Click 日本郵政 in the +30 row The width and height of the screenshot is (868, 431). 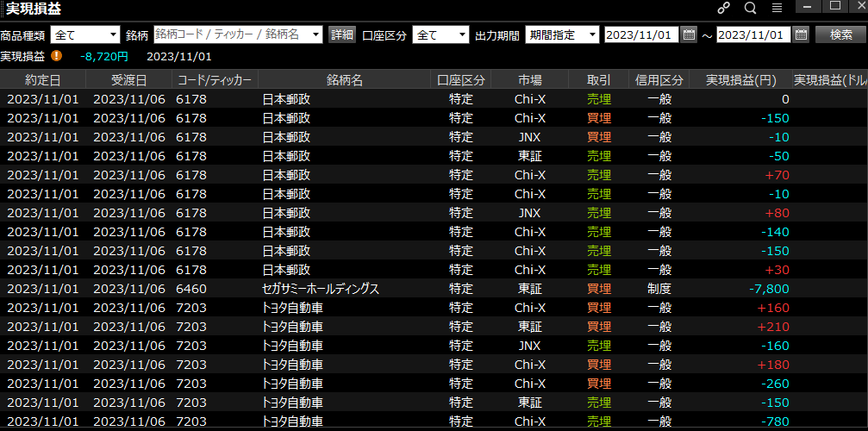[x=286, y=270]
